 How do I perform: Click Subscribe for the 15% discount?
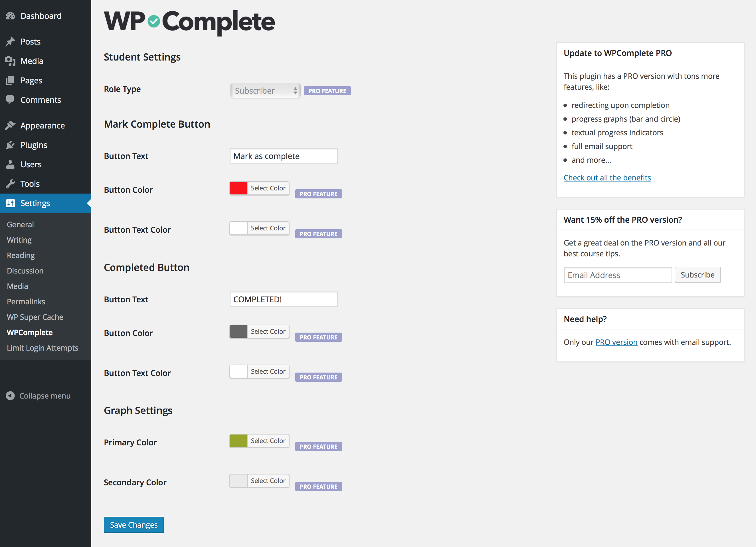(x=697, y=275)
